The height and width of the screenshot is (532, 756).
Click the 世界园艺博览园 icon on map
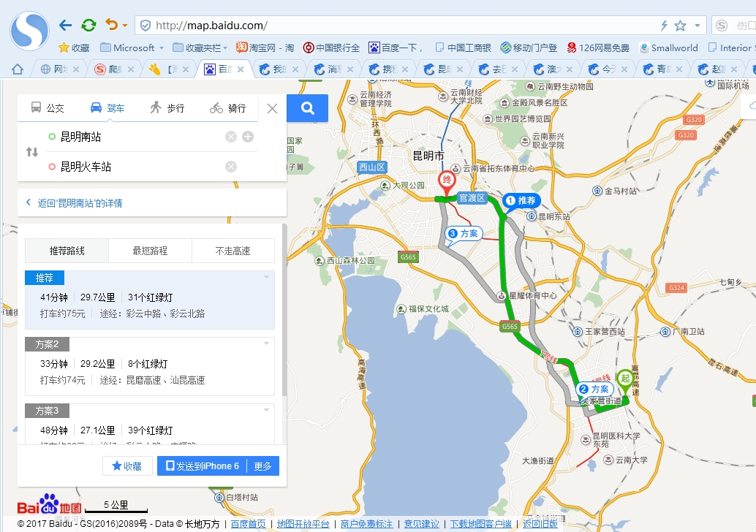point(488,118)
